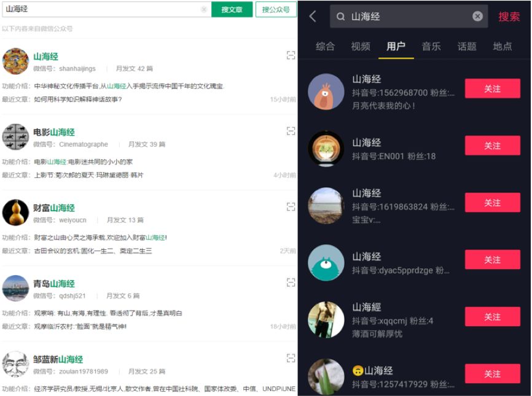Click the QR scan icon beside 山海经 account
The width and height of the screenshot is (532, 396).
click(291, 55)
